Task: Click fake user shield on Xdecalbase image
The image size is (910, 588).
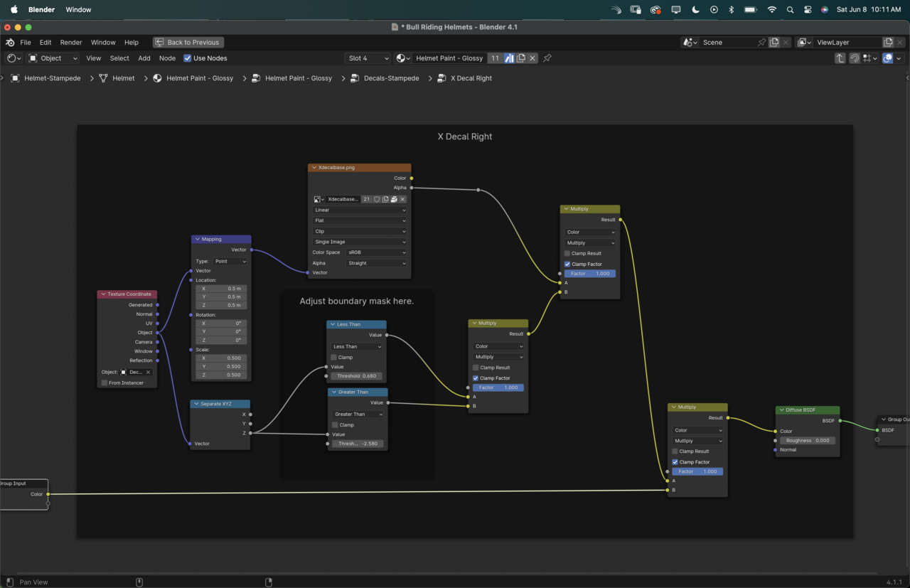Action: tap(377, 199)
